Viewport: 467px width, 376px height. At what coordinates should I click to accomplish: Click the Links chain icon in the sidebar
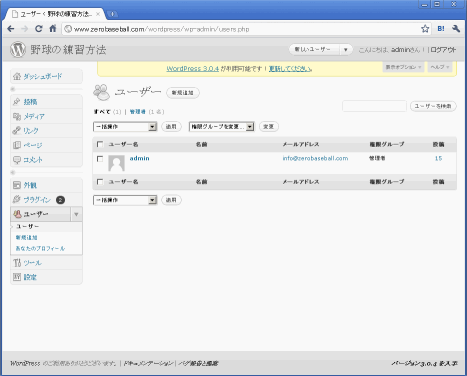coord(17,130)
